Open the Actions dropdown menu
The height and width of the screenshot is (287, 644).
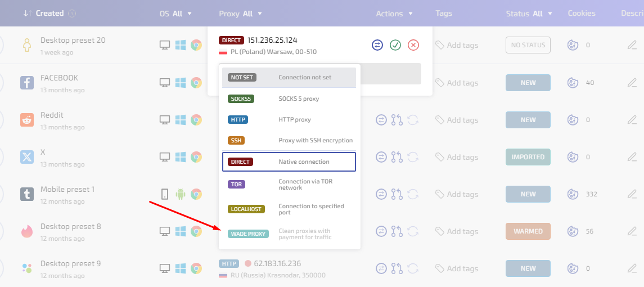394,14
